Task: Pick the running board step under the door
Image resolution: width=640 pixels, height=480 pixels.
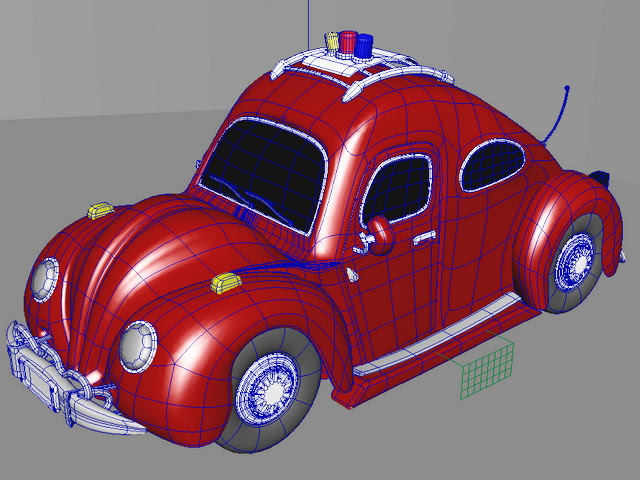Action: [437, 335]
